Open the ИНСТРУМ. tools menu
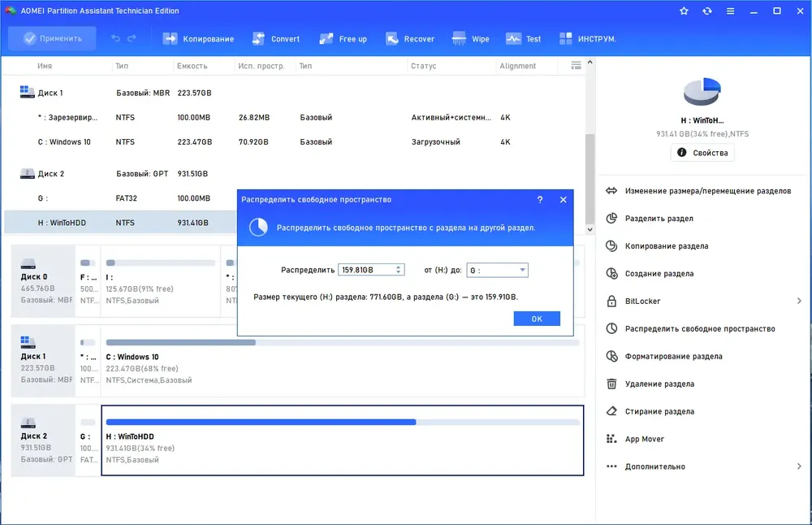Viewport: 812px width, 525px height. click(x=588, y=39)
